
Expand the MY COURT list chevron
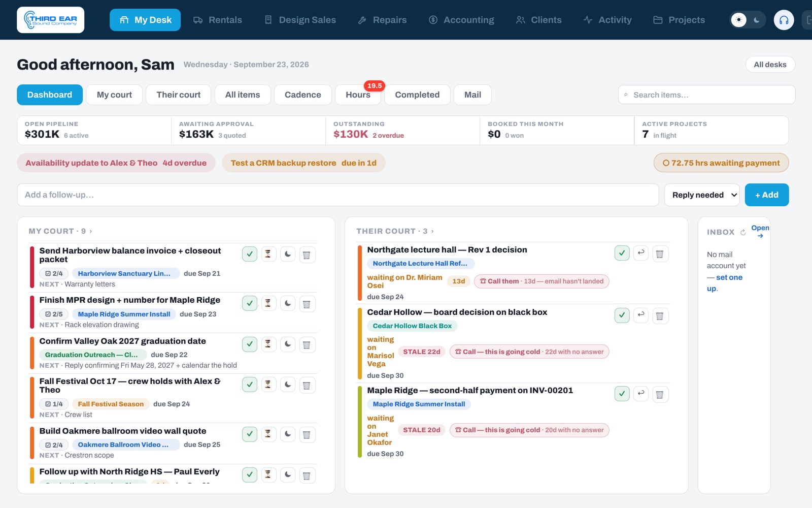(x=91, y=231)
